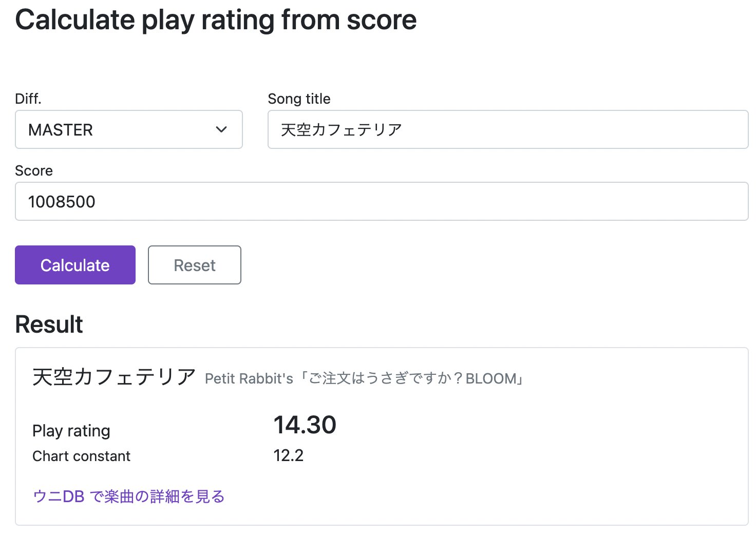The image size is (756, 535).
Task: Open the ウニDB song details link
Action: click(129, 496)
